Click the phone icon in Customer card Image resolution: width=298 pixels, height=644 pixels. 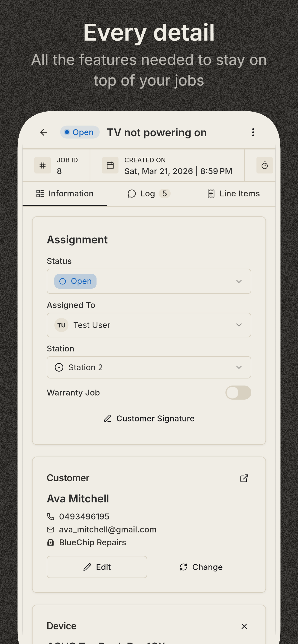[51, 516]
